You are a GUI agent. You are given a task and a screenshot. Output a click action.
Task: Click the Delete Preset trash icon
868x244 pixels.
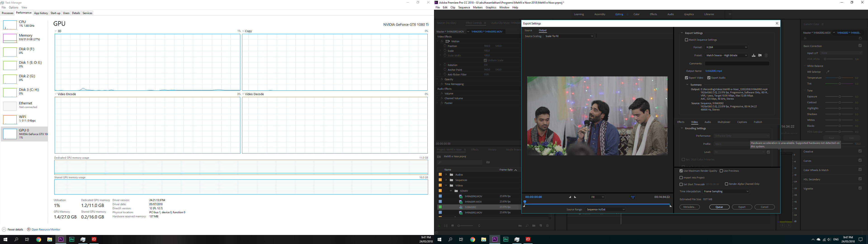point(766,56)
